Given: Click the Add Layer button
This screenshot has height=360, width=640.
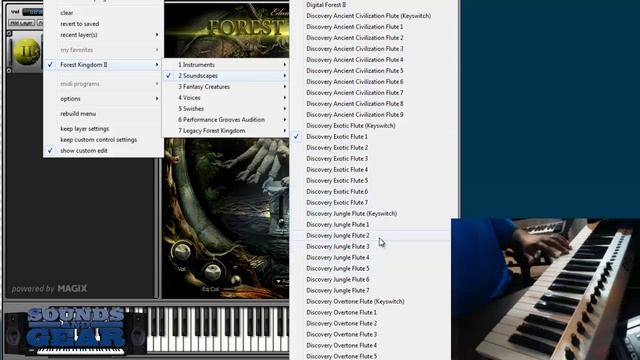Looking at the screenshot, I should click(x=22, y=23).
